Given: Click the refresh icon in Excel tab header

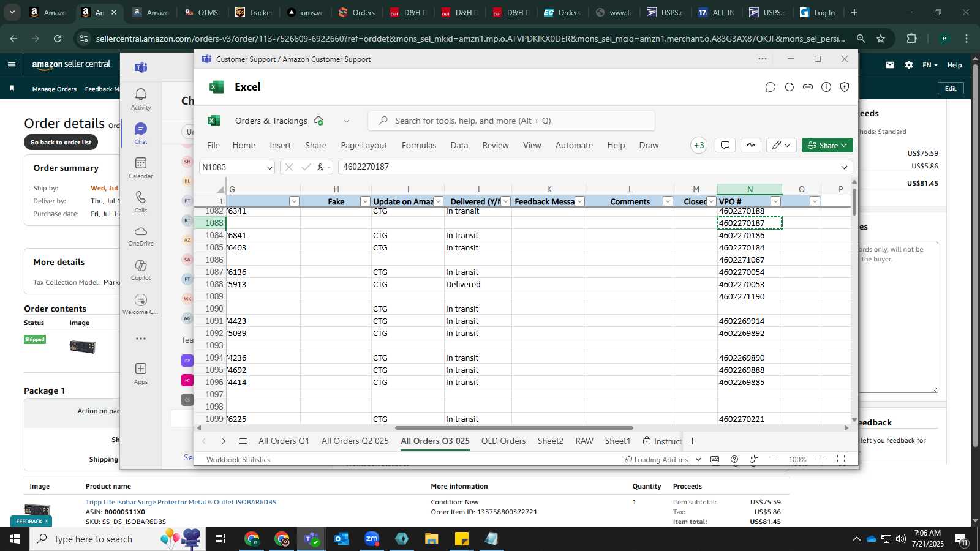Looking at the screenshot, I should click(x=789, y=87).
